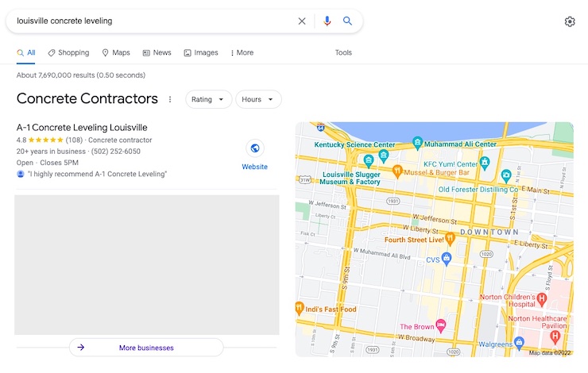This screenshot has height=373, width=588.
Task: Expand the Rating filter dropdown
Action: click(208, 99)
